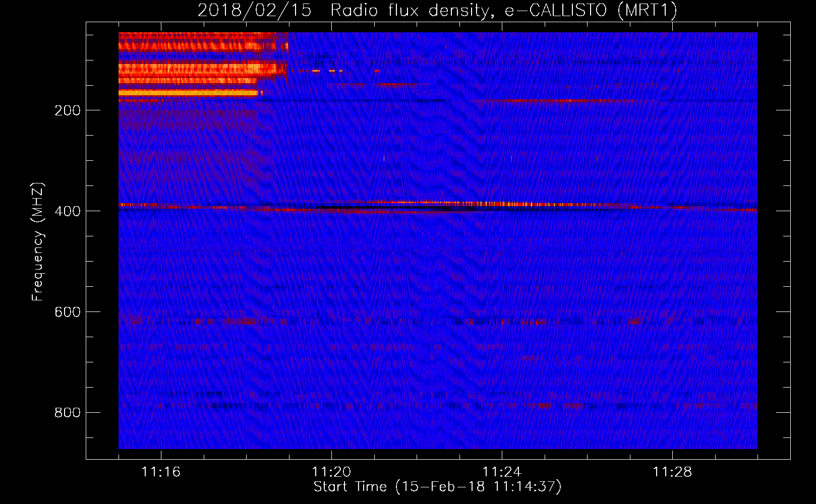Select the '400' frequency axis label
The height and width of the screenshot is (504, 816).
tap(68, 211)
